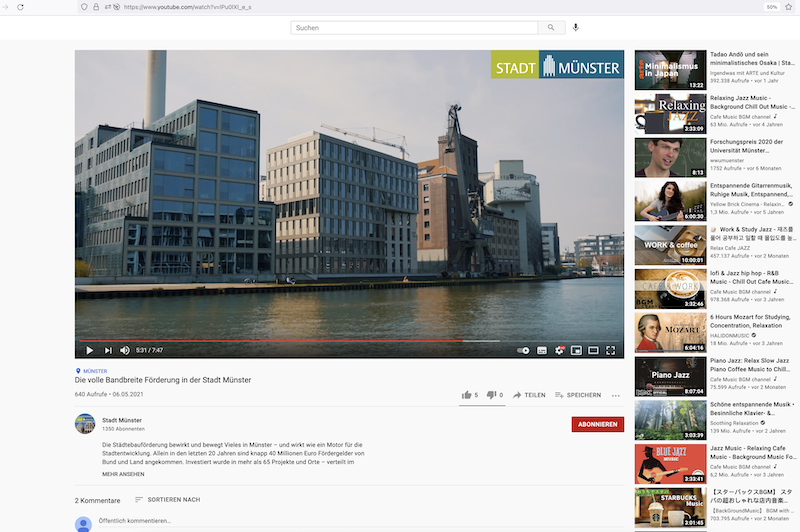Viewport: 800px width, 532px height.
Task: Toggle theater mode view
Action: [593, 350]
